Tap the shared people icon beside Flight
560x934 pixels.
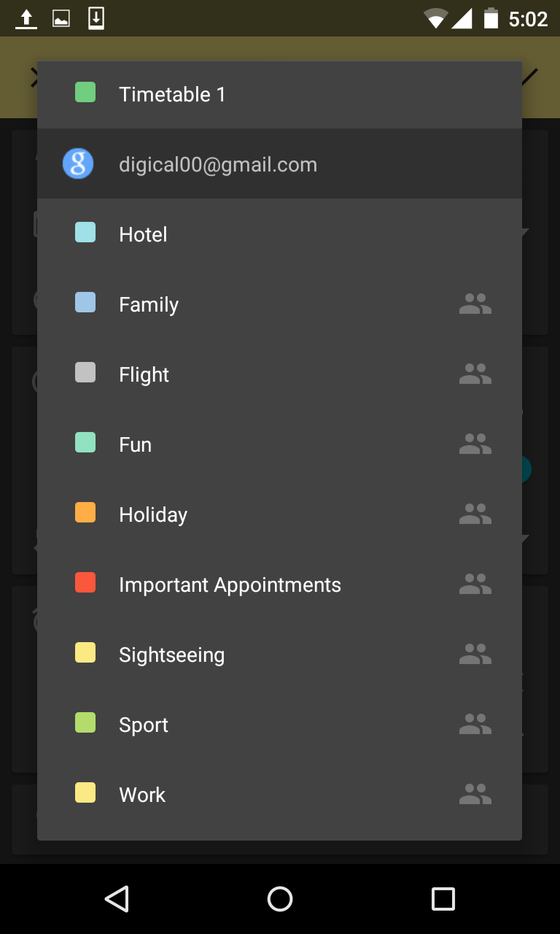[475, 374]
